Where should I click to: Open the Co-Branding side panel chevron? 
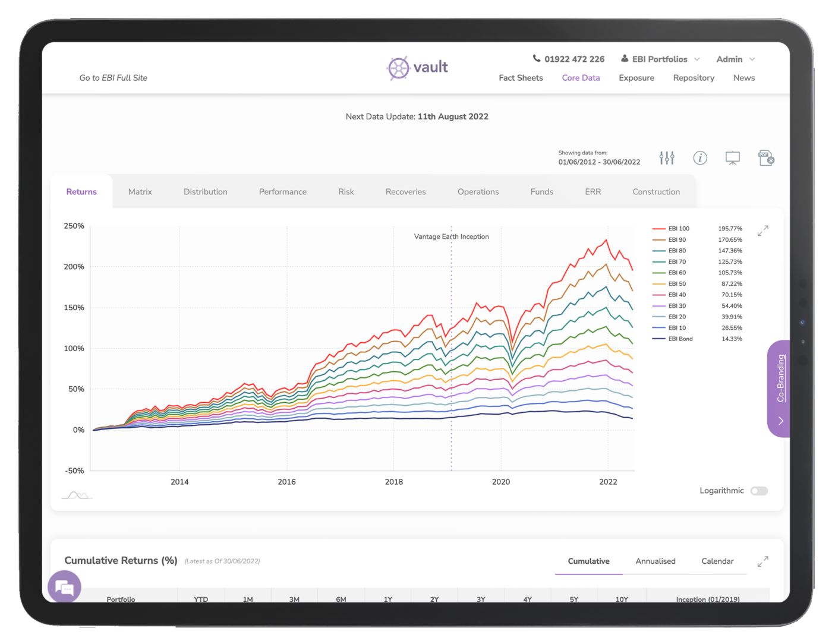780,421
